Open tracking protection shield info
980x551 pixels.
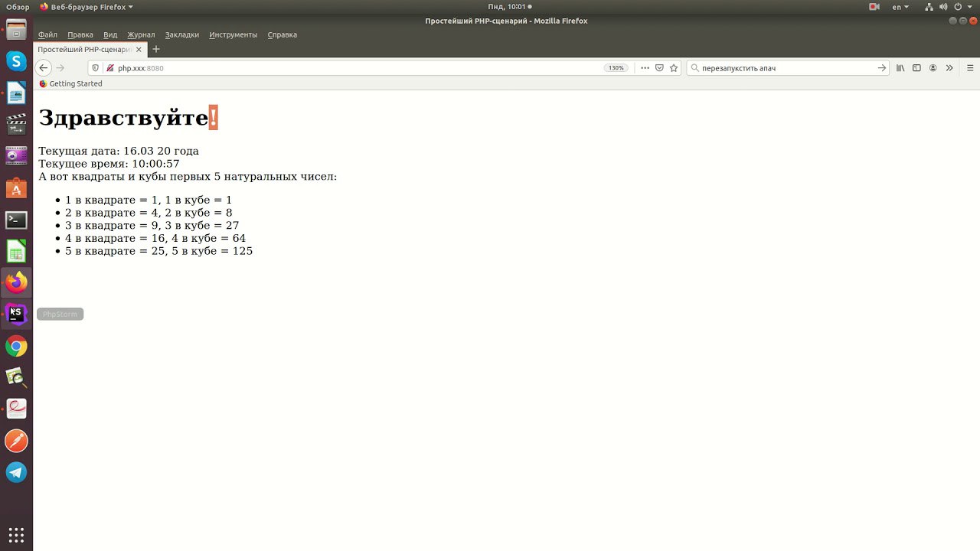click(96, 68)
